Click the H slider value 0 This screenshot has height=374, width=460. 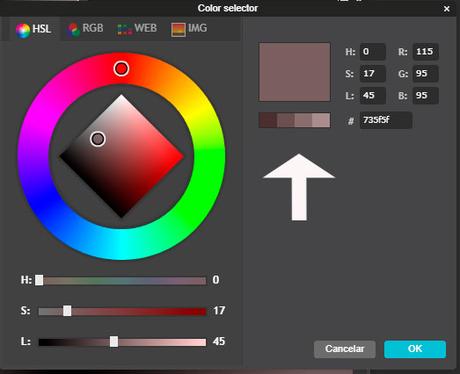pos(216,280)
